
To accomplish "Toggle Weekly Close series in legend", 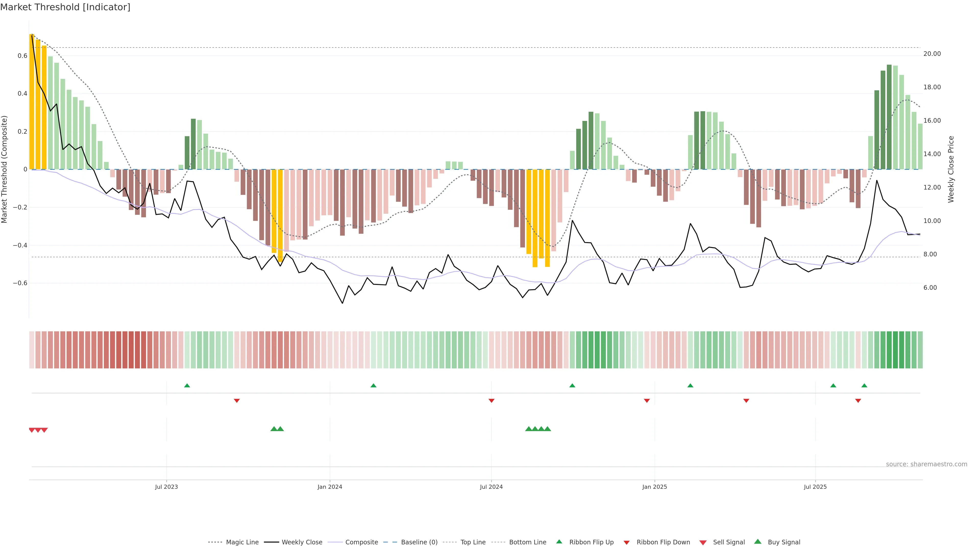I will 302,542.
